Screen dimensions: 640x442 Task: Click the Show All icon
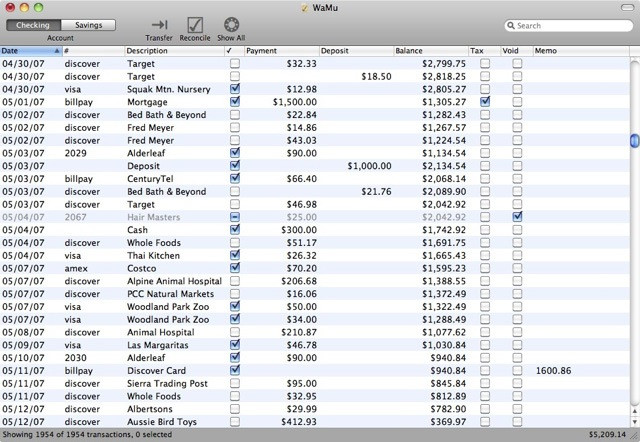(231, 24)
